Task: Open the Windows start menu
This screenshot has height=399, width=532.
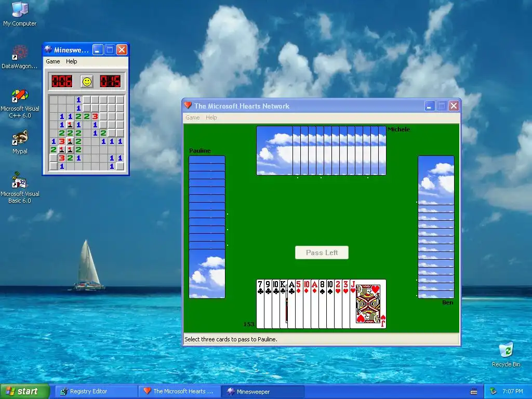Action: [x=25, y=392]
